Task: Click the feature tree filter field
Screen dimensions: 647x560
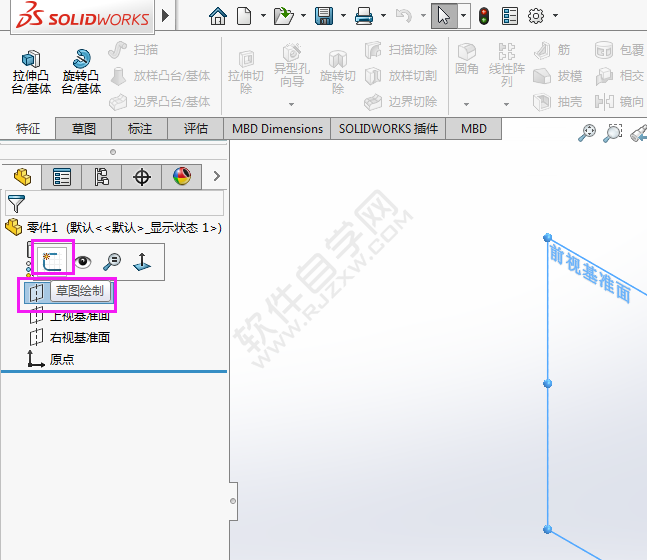Action: pos(115,203)
